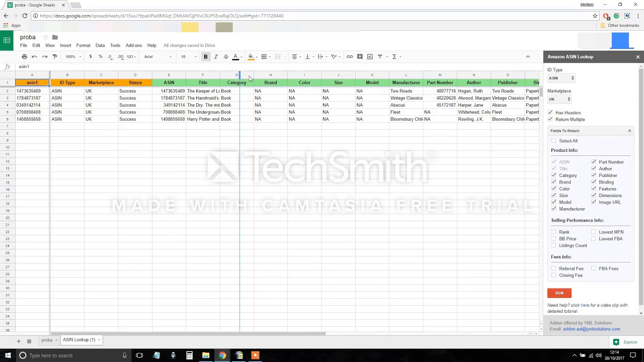Open the text wrapping dropdown
644x362 pixels.
[x=322, y=57]
